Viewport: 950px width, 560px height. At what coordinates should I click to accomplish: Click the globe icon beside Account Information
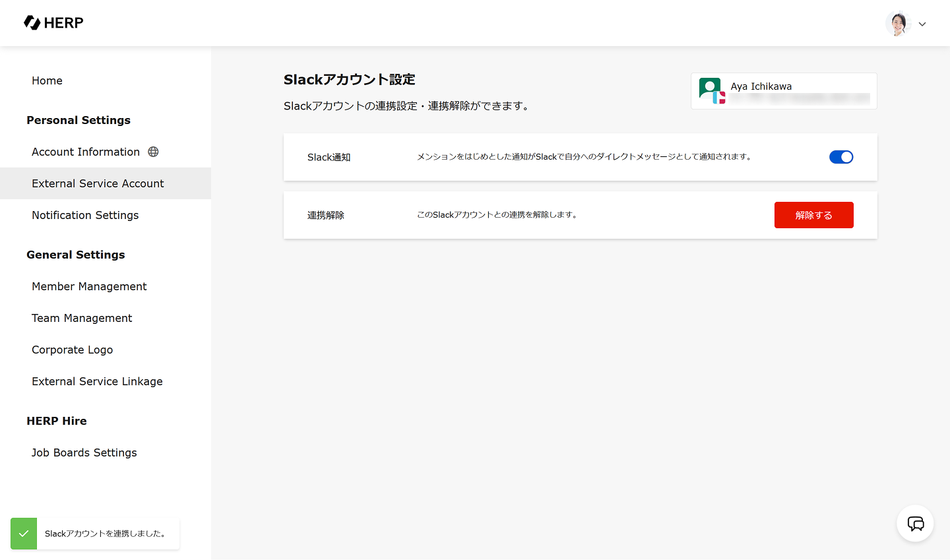click(153, 152)
